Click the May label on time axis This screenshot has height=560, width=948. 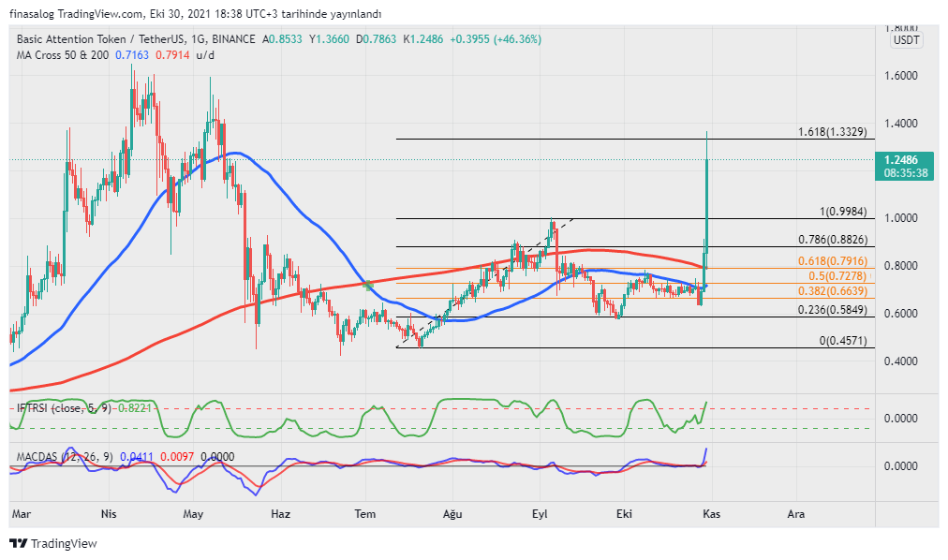click(x=193, y=514)
